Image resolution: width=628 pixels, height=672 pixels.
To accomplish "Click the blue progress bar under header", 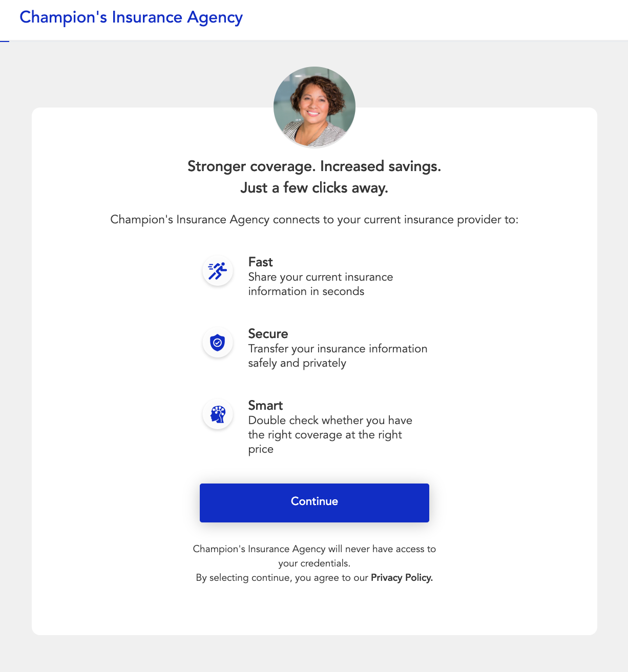I will [5, 41].
